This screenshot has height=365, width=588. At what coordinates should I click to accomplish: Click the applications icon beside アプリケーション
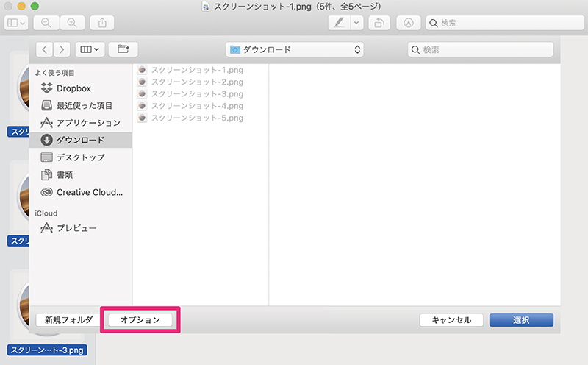pos(46,123)
